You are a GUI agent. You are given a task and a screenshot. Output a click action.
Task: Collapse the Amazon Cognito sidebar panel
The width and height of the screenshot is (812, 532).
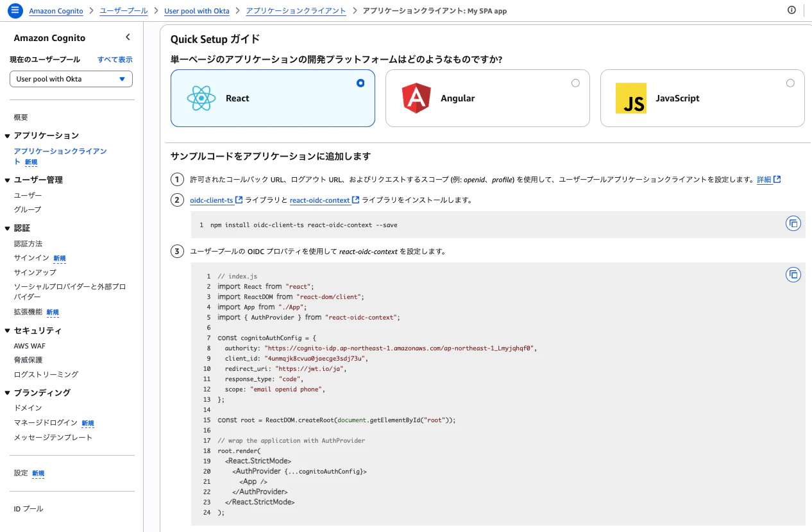coord(128,37)
